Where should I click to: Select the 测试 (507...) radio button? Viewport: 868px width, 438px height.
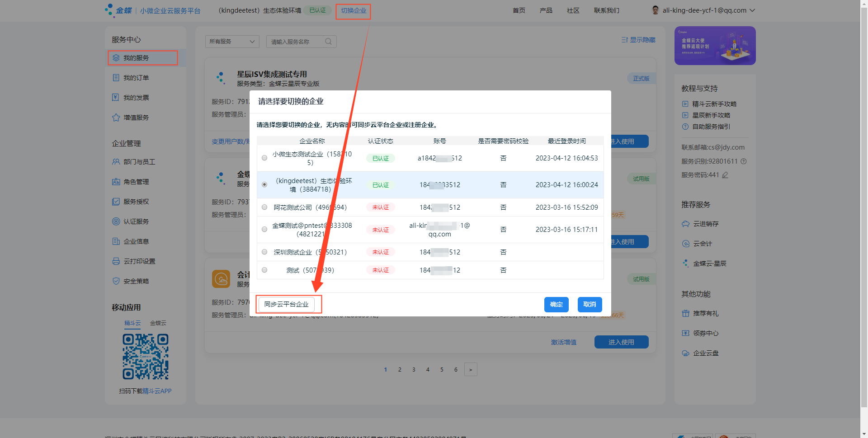[264, 270]
